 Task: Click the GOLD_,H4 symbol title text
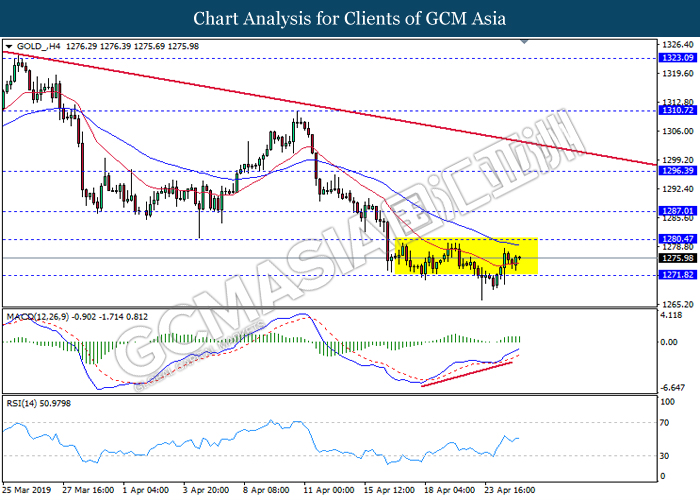pyautogui.click(x=38, y=46)
